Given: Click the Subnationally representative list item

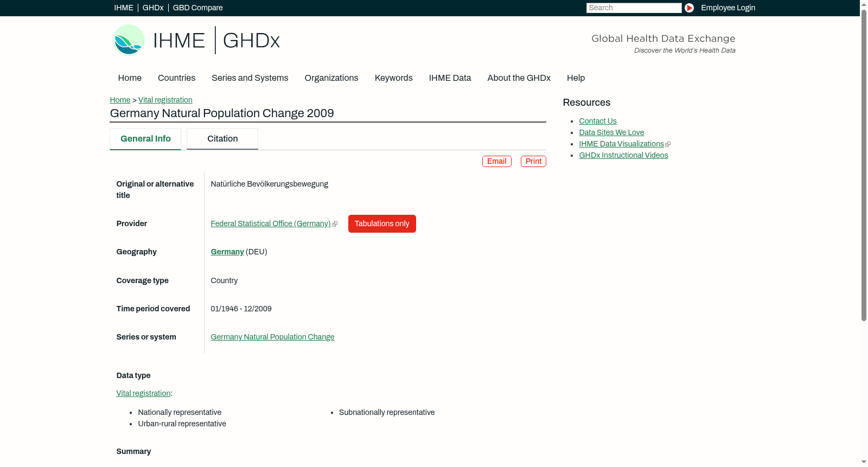Looking at the screenshot, I should tap(387, 412).
